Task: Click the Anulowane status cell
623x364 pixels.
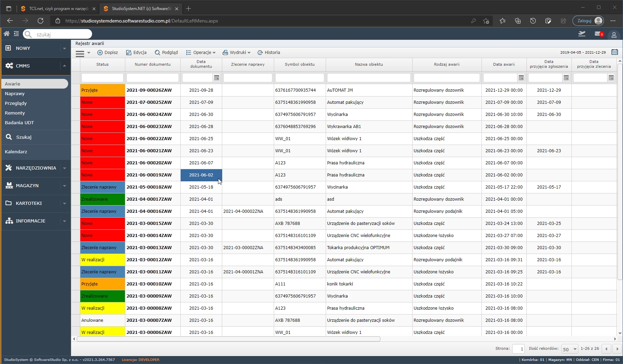Action: pyautogui.click(x=102, y=320)
